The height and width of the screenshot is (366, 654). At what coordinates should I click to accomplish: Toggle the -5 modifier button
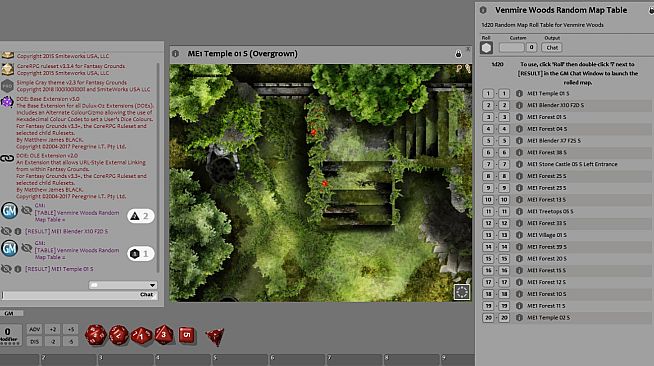(70, 341)
